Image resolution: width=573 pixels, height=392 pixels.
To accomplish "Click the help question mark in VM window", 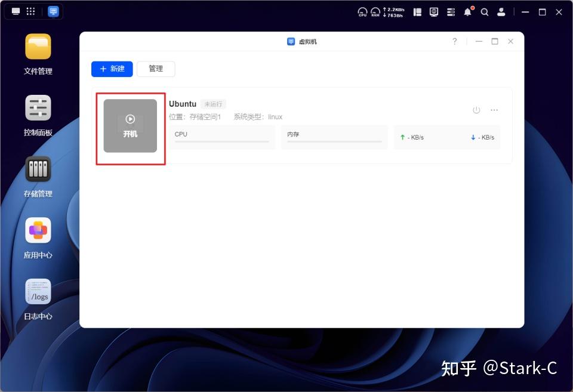I will coord(455,41).
